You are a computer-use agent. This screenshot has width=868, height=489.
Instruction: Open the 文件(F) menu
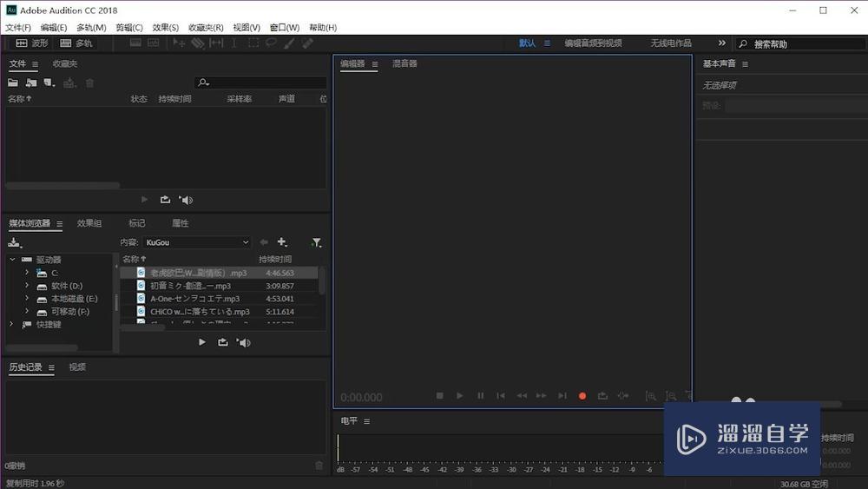[x=18, y=27]
